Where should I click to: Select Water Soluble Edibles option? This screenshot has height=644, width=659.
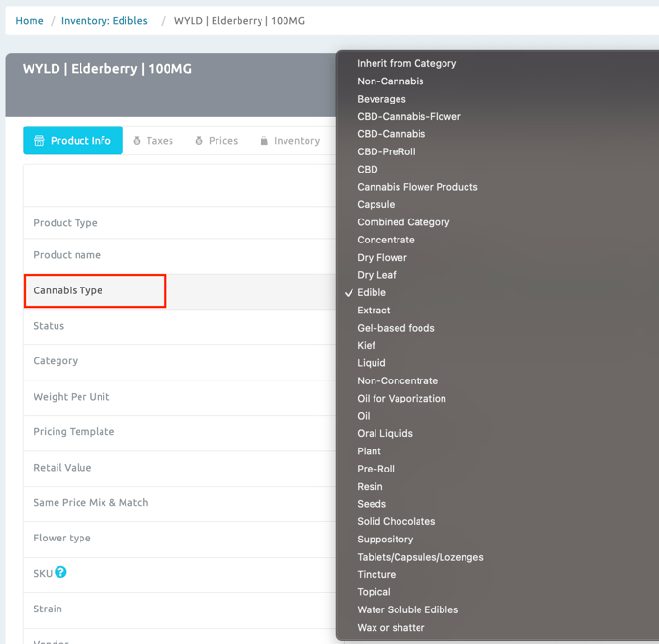(408, 609)
